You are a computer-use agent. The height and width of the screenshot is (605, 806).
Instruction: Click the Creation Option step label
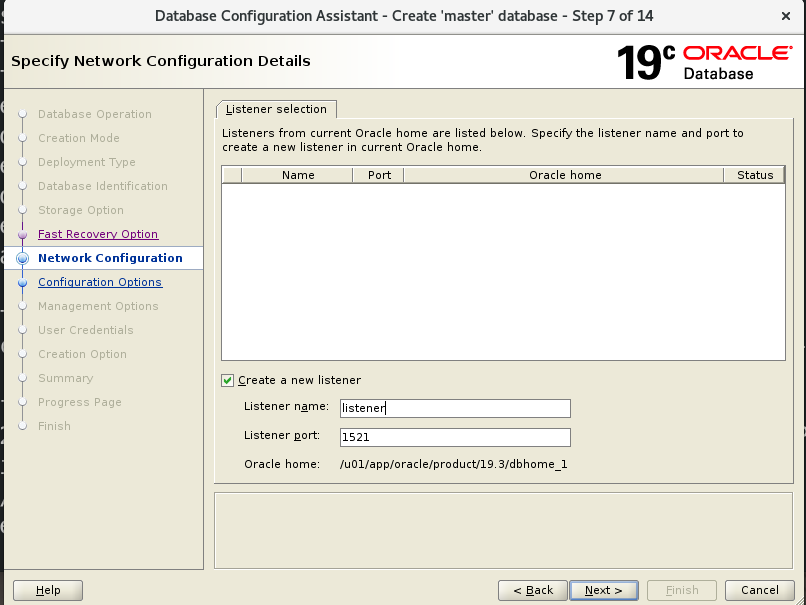82,354
